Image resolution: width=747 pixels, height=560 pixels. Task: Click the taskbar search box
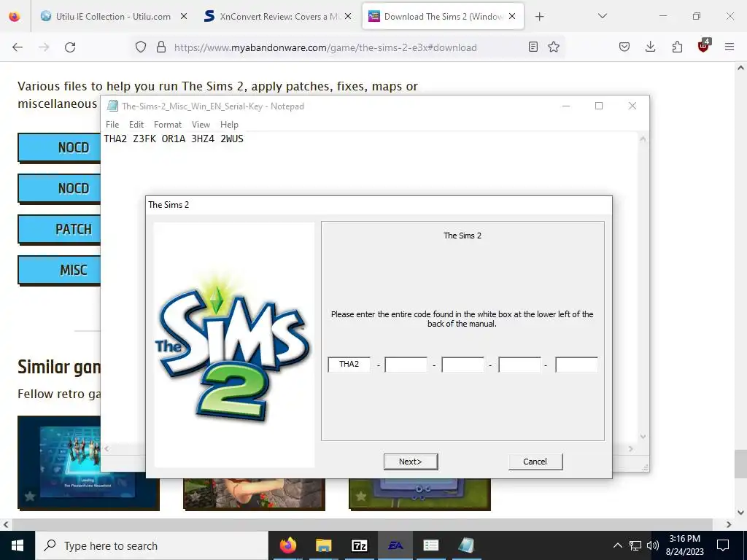pos(152,545)
